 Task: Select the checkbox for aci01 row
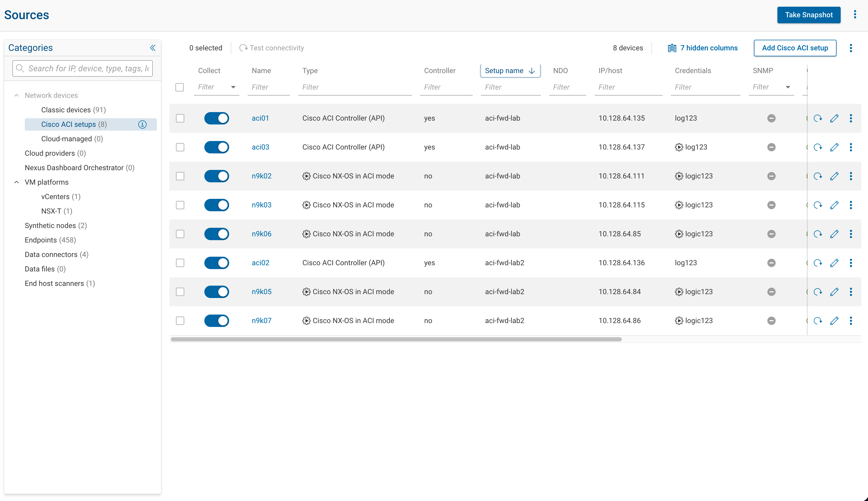pyautogui.click(x=180, y=118)
